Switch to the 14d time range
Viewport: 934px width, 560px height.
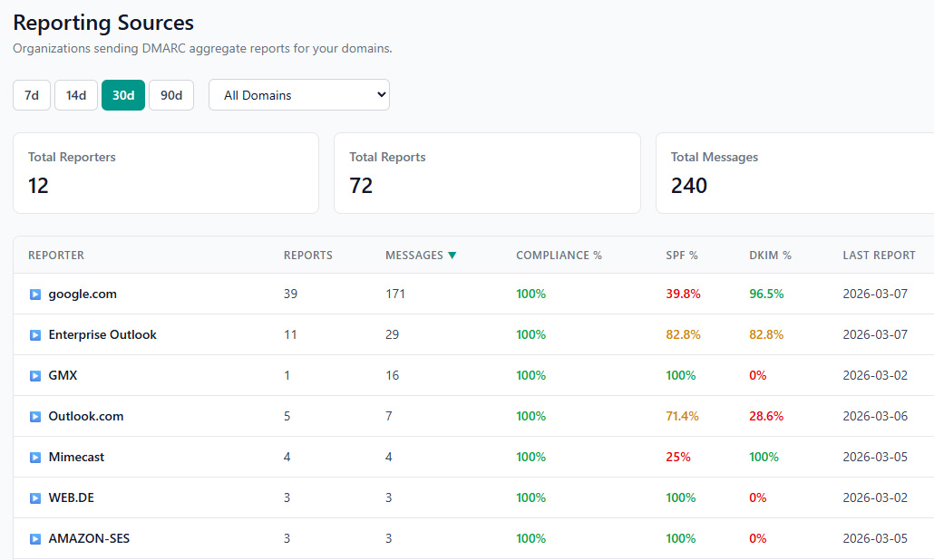pos(76,95)
